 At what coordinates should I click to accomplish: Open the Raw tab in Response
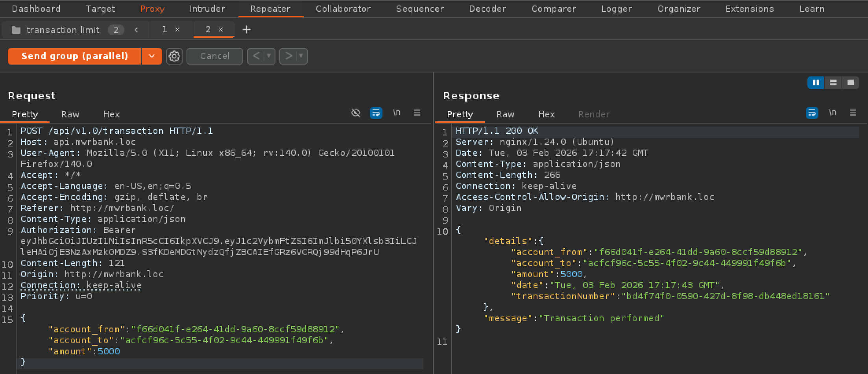coord(505,114)
